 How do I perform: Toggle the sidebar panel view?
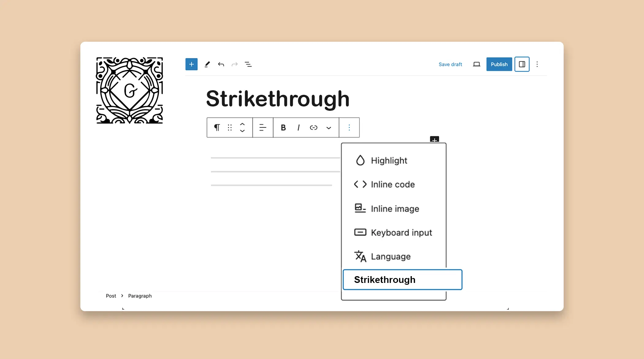pyautogui.click(x=522, y=64)
